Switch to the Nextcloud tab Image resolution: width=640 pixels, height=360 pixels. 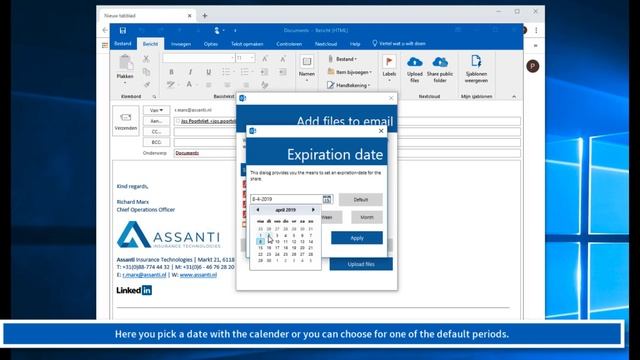tap(326, 44)
